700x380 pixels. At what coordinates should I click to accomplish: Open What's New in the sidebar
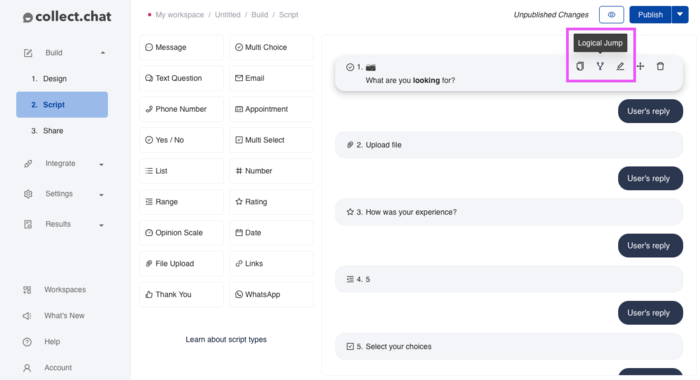(64, 316)
